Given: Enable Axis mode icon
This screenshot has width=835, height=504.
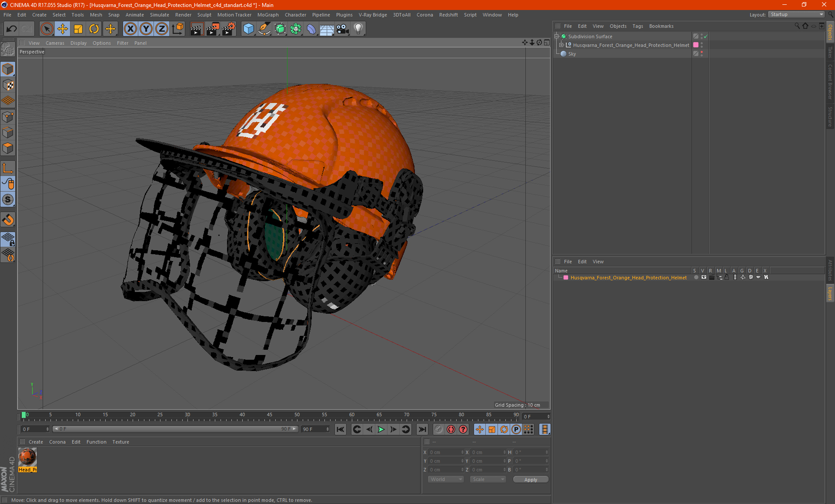Looking at the screenshot, I should pyautogui.click(x=8, y=168).
